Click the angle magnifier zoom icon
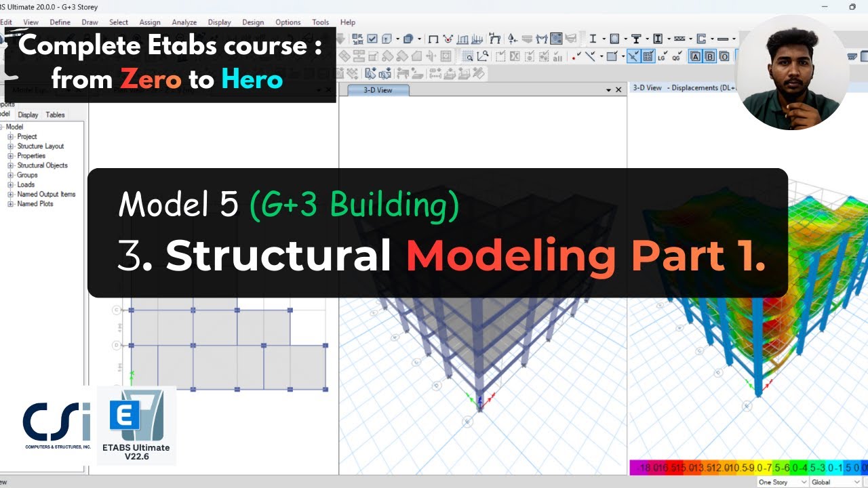Image resolution: width=868 pixels, height=488 pixels. (x=483, y=56)
